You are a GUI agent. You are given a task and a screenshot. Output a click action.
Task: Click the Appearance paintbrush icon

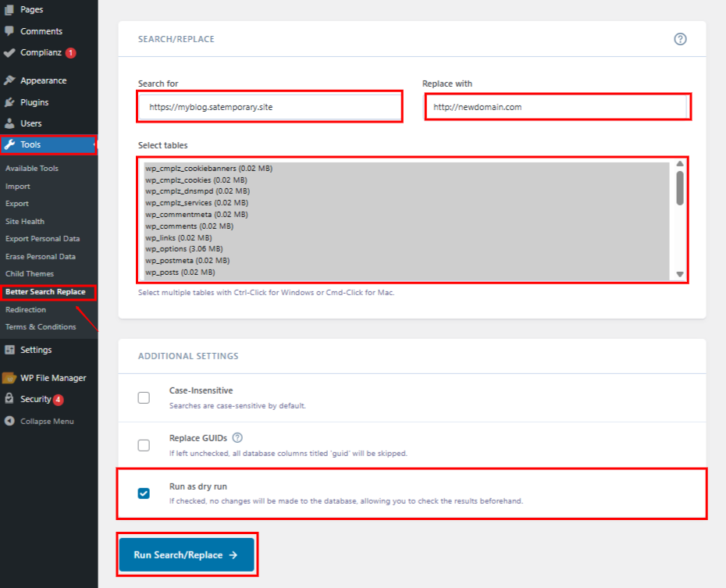[x=9, y=80]
